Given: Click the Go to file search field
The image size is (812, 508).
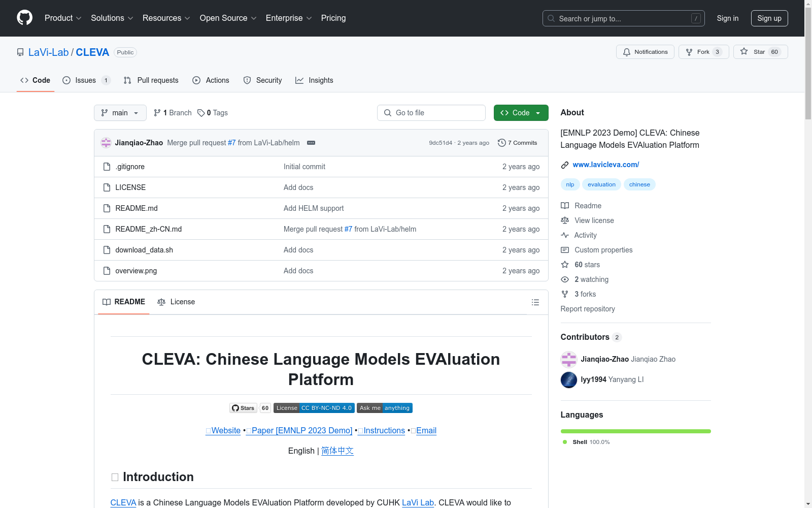Looking at the screenshot, I should click(x=431, y=113).
